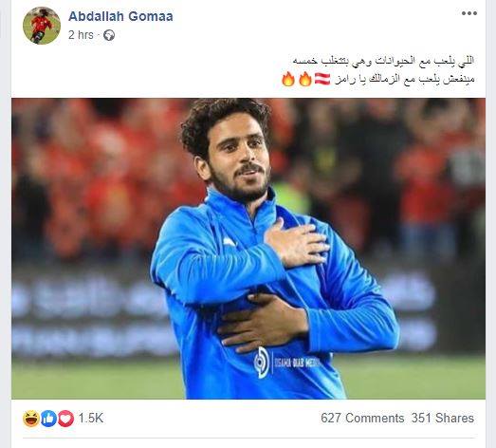This screenshot has height=448, width=496.
Task: Click the "2 hrs" post timestamp
Action: click(81, 35)
